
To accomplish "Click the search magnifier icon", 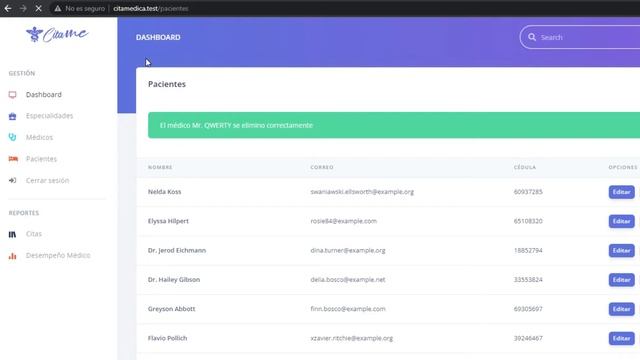I will [532, 37].
